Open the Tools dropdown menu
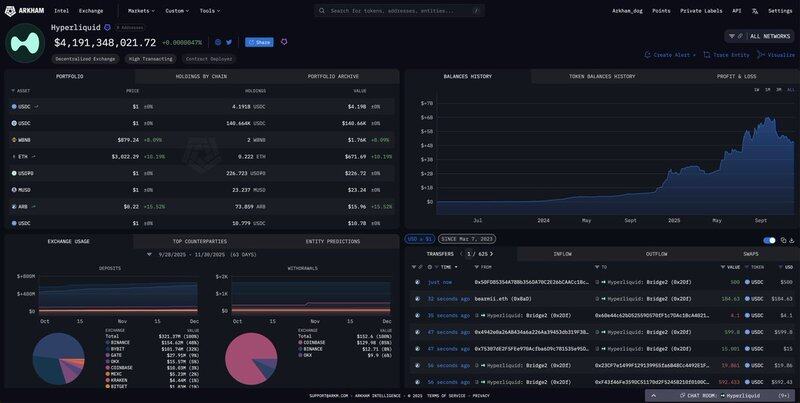The width and height of the screenshot is (800, 403). coord(210,10)
